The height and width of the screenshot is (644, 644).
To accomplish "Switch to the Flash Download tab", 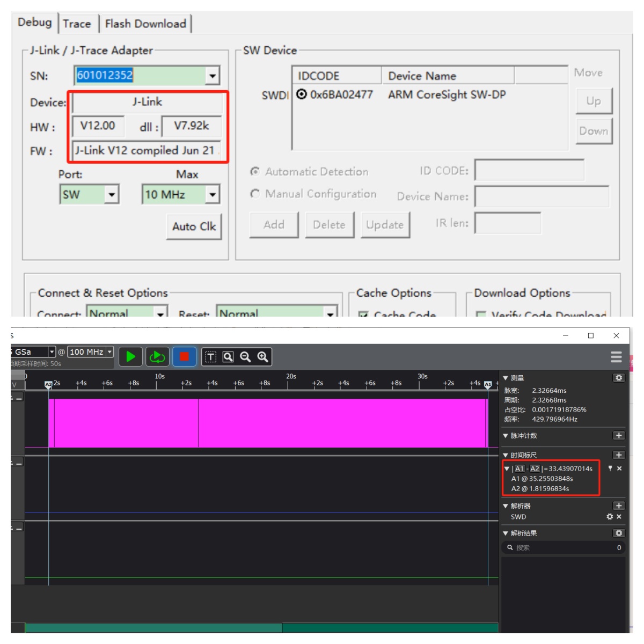I will pos(145,24).
